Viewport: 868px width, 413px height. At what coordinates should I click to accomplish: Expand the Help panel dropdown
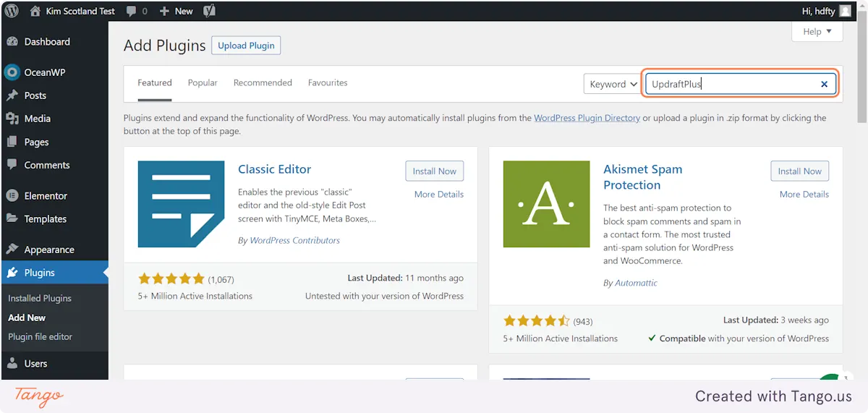pos(817,32)
